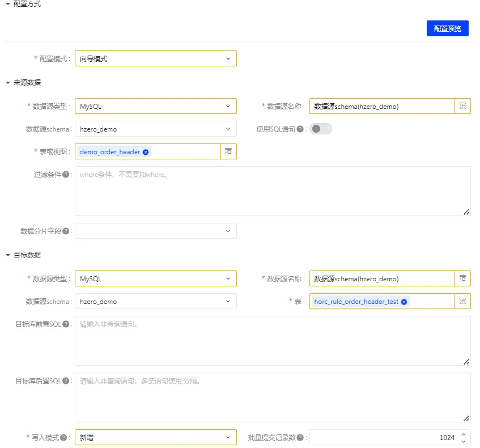Image resolution: width=480 pixels, height=448 pixels.
Task: Open target 数据源schema hzero_demo dropdown
Action: (x=155, y=301)
